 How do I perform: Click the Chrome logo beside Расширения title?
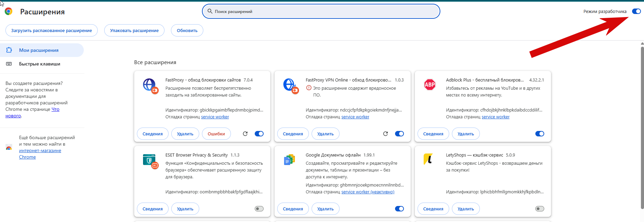click(x=9, y=11)
